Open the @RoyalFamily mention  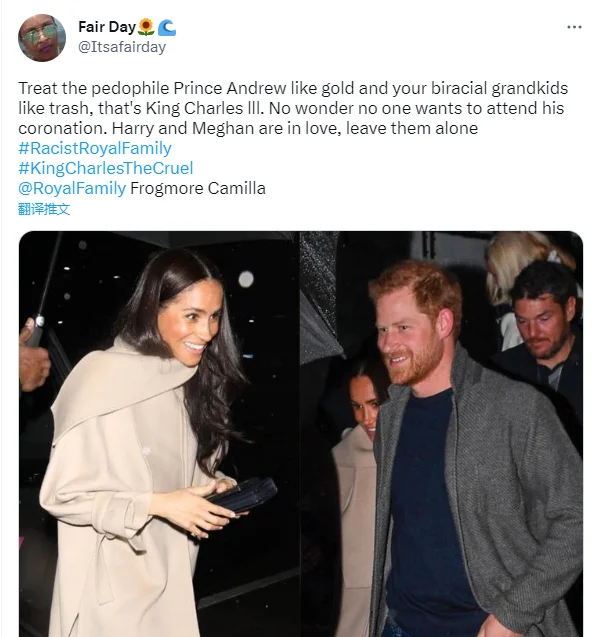[x=72, y=188]
